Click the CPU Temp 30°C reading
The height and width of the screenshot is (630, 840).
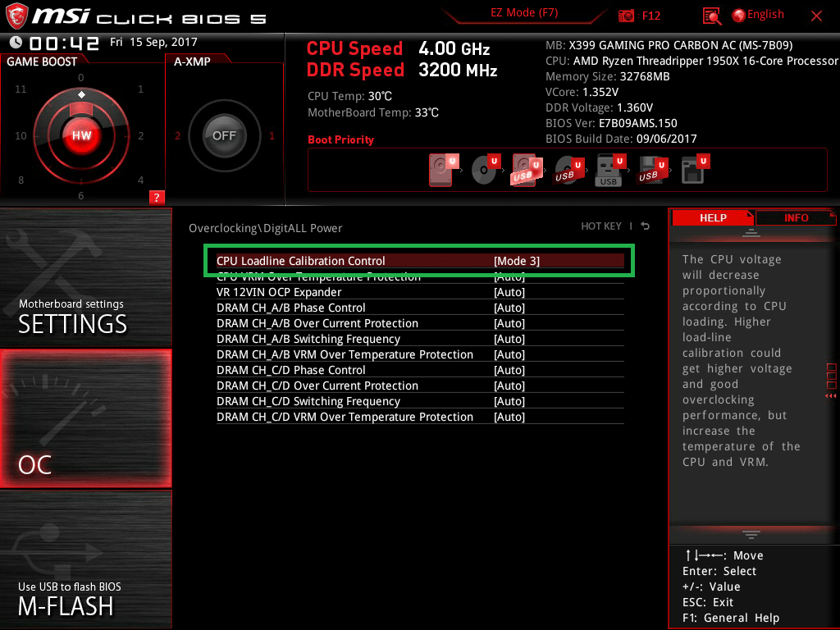click(x=349, y=96)
